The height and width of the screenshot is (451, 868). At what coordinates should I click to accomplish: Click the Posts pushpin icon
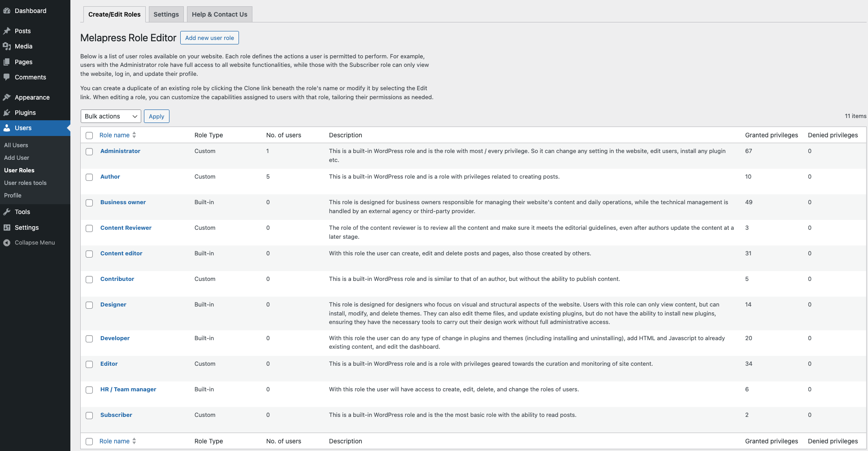pos(7,31)
